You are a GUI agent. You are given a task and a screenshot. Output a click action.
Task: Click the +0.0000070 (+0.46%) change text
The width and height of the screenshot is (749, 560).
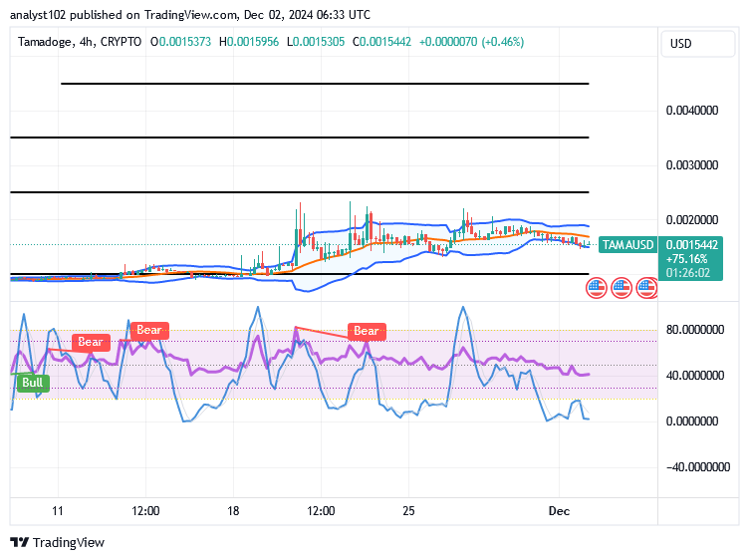471,42
